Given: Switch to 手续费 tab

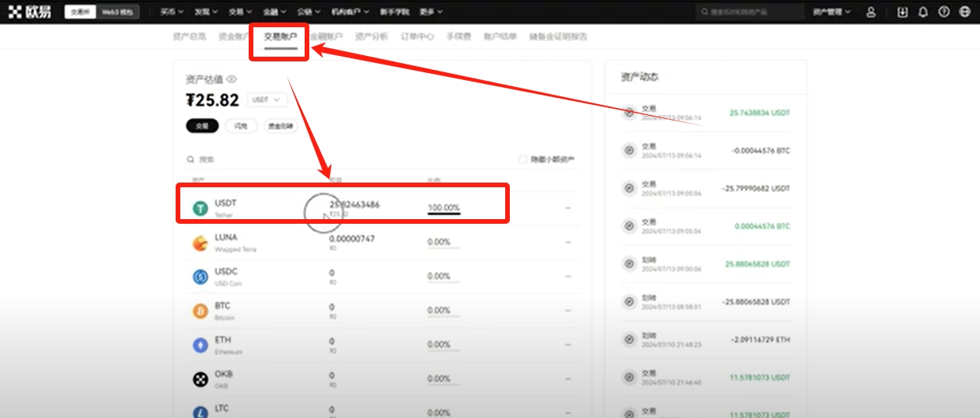Looking at the screenshot, I should (x=459, y=37).
